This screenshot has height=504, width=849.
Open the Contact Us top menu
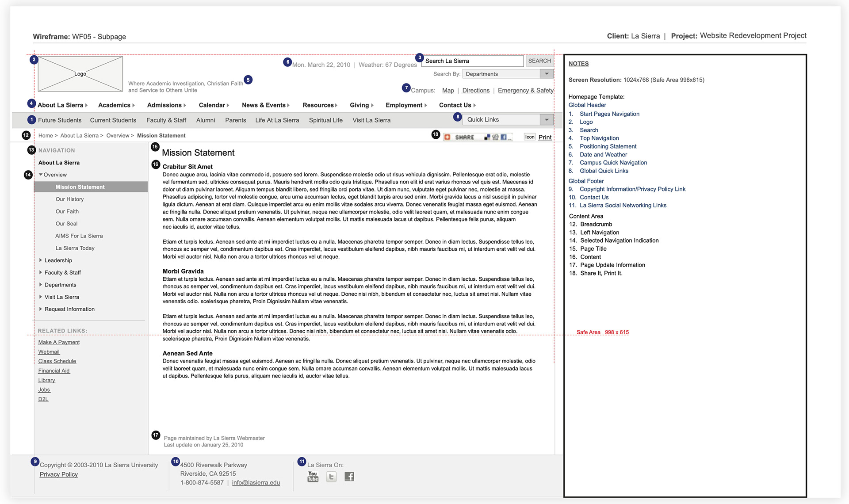click(458, 105)
